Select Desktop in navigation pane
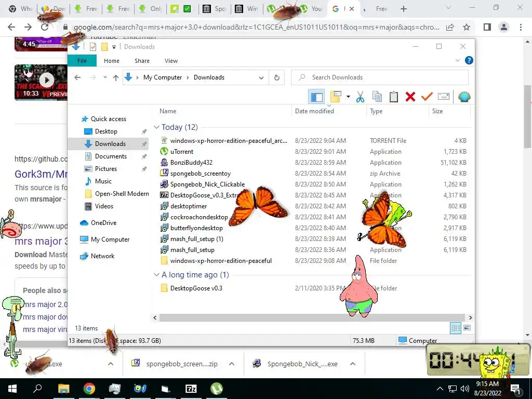This screenshot has height=399, width=532. click(101, 131)
